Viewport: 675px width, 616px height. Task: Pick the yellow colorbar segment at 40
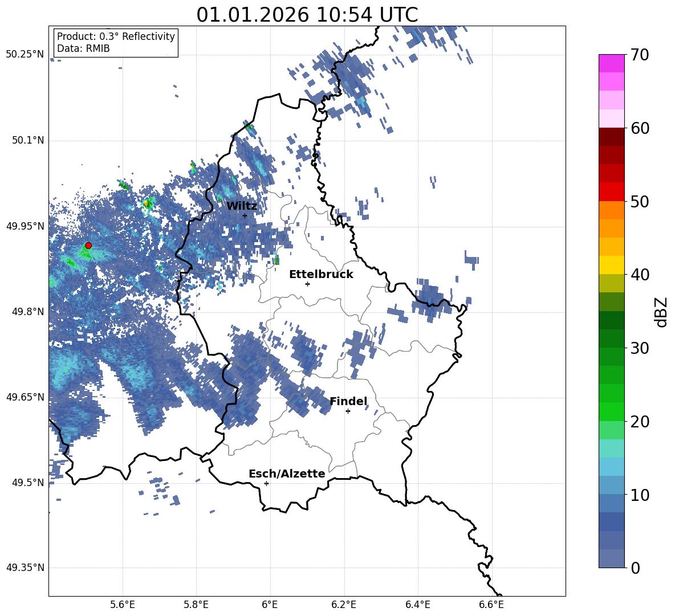click(x=611, y=265)
